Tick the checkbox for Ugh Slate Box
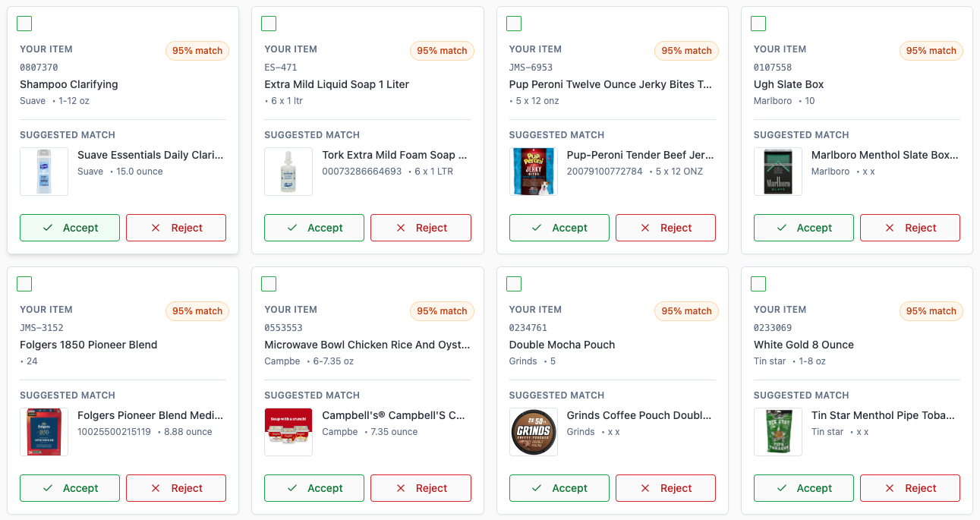Viewport: 980px width, 520px height. pos(758,24)
